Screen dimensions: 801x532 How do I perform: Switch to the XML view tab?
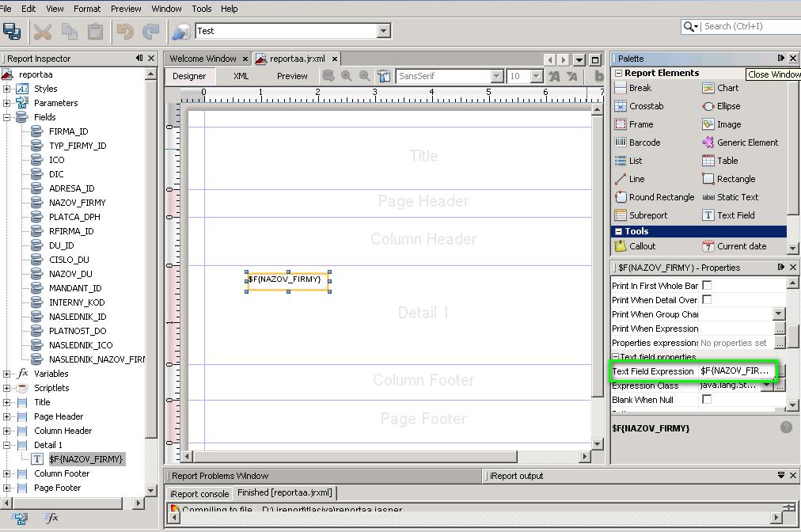241,76
